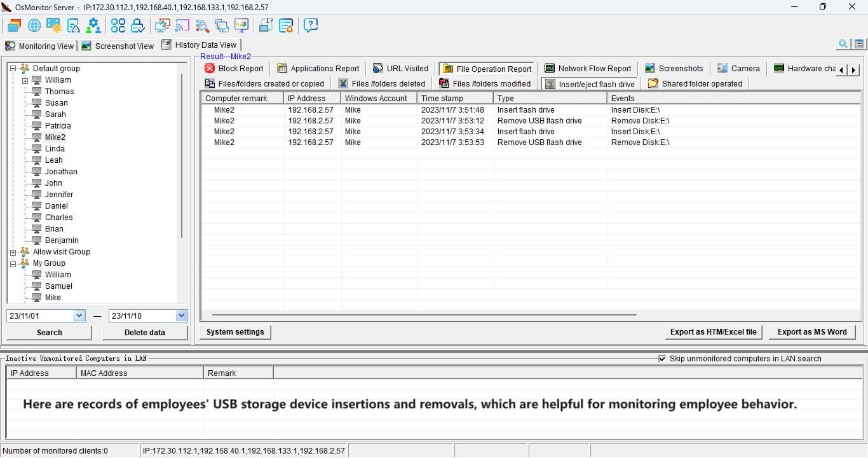Click the screenshot-with-gear toolbar icon
Image resolution: width=868 pixels, height=458 pixels.
coord(54,25)
